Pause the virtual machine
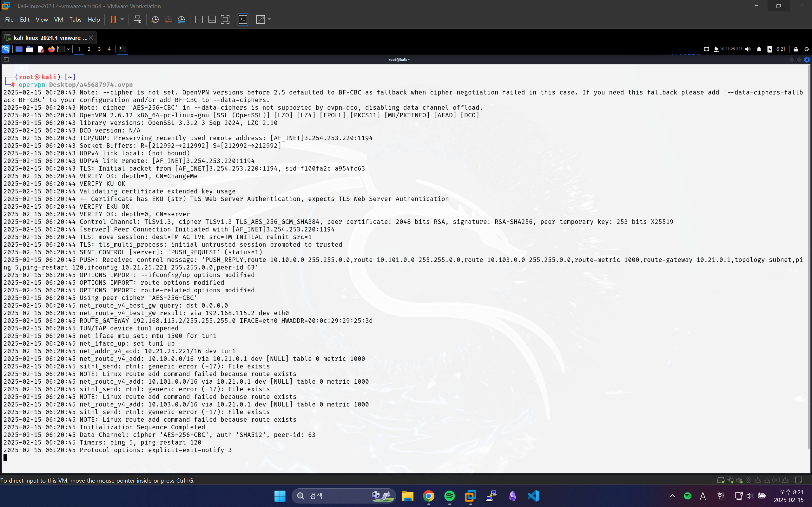 [113, 19]
